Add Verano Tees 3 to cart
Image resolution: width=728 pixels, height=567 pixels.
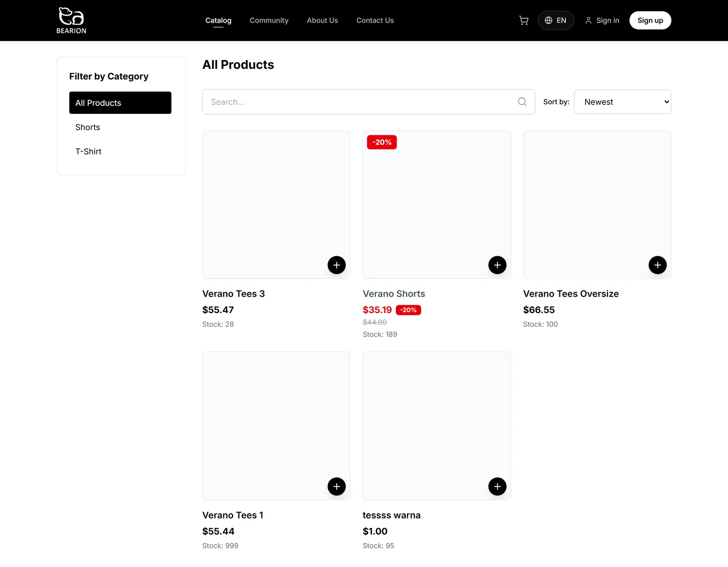pos(337,265)
